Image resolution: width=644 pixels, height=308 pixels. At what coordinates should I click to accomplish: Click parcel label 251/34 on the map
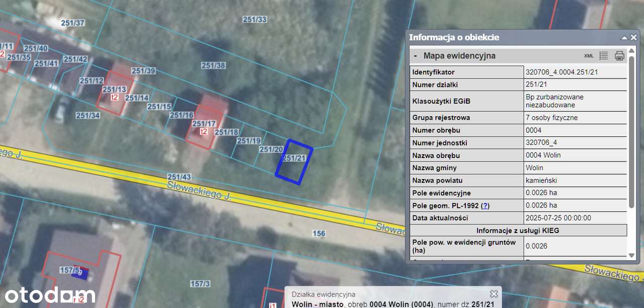88,116
